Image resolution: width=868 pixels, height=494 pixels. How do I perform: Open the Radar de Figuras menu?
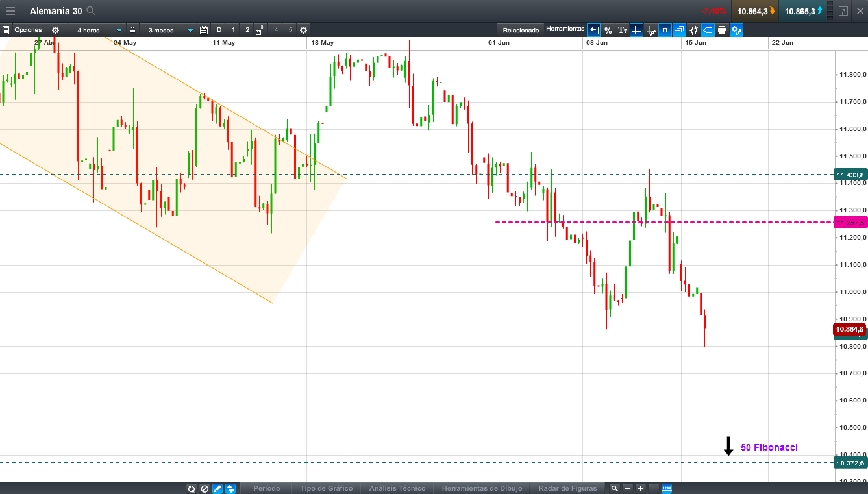pyautogui.click(x=567, y=488)
